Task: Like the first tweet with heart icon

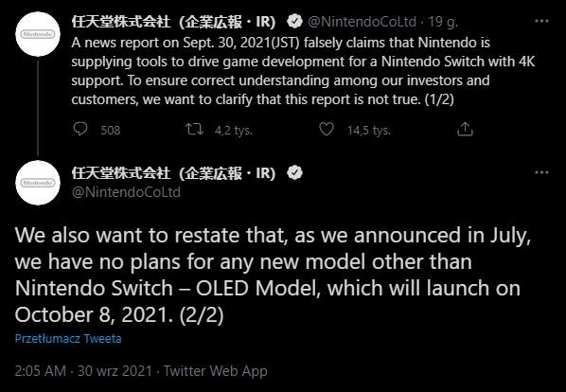Action: (327, 129)
